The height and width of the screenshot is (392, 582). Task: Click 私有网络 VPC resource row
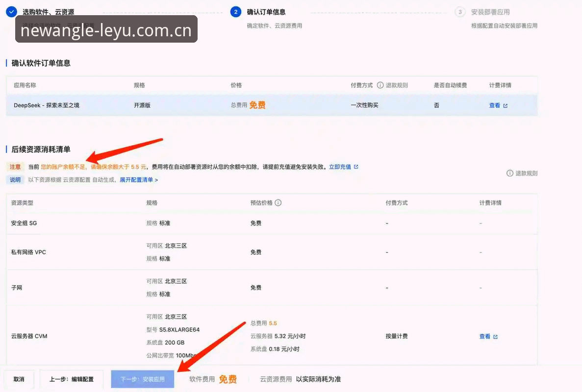pos(272,252)
